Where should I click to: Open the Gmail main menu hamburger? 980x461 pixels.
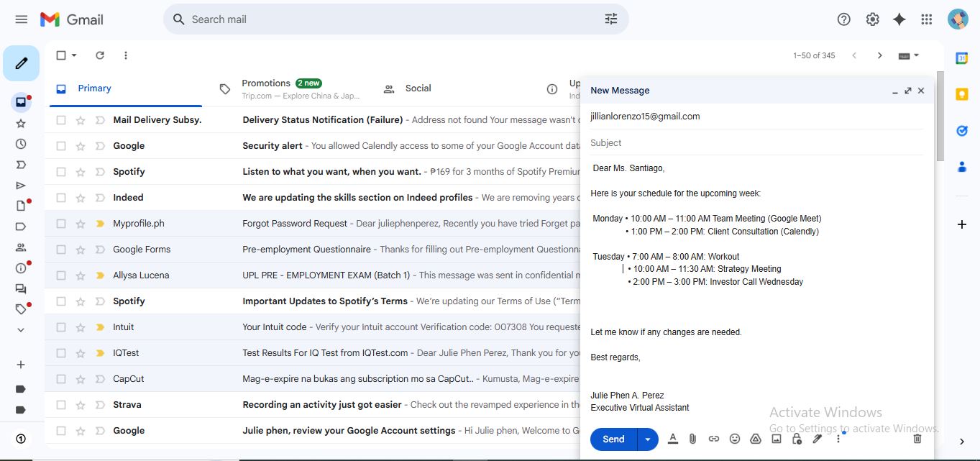click(x=21, y=19)
